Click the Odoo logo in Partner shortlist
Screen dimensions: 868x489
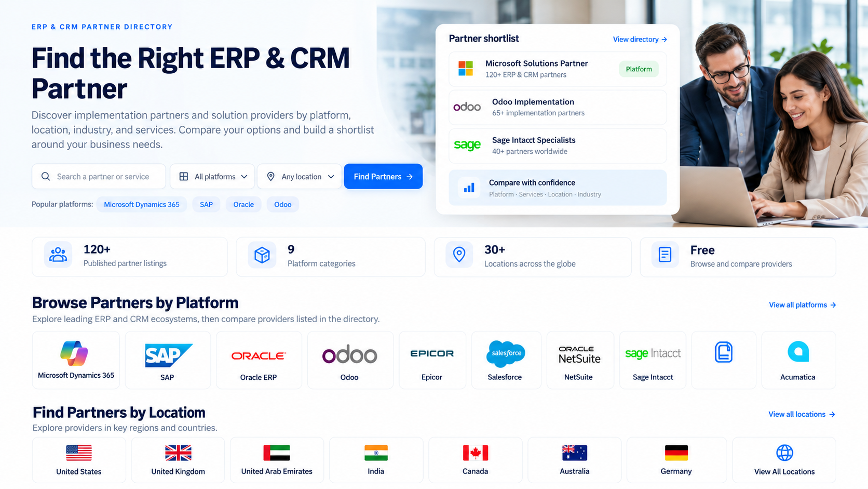(467, 107)
